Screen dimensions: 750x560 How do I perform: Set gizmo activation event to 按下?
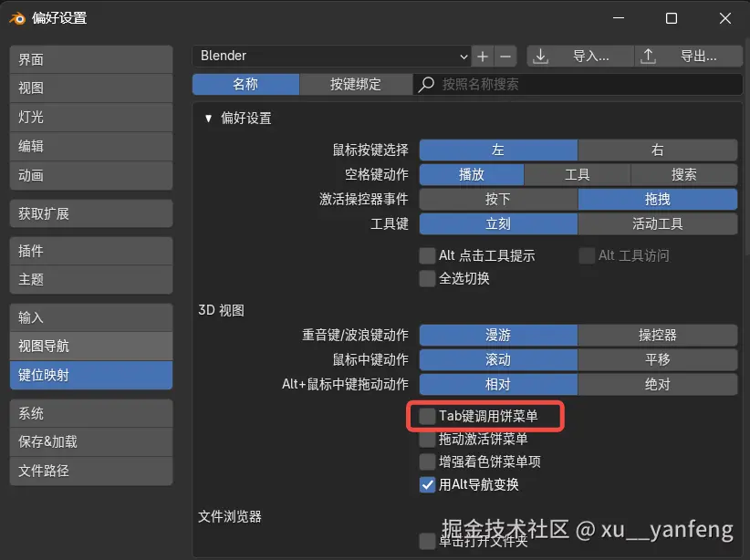[498, 200]
